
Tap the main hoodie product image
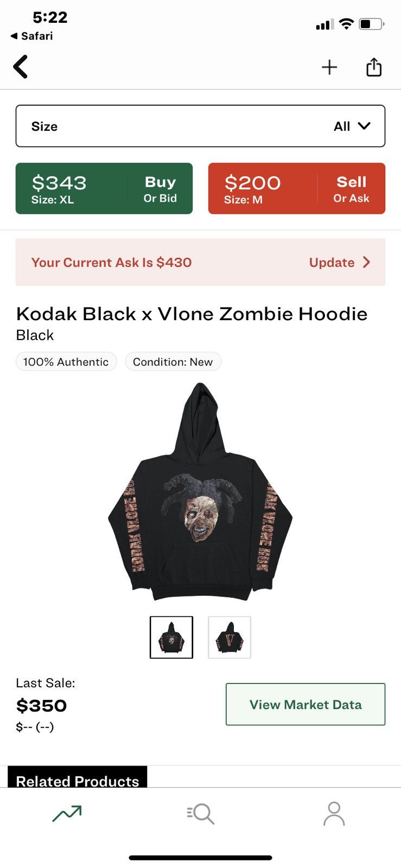point(200,492)
